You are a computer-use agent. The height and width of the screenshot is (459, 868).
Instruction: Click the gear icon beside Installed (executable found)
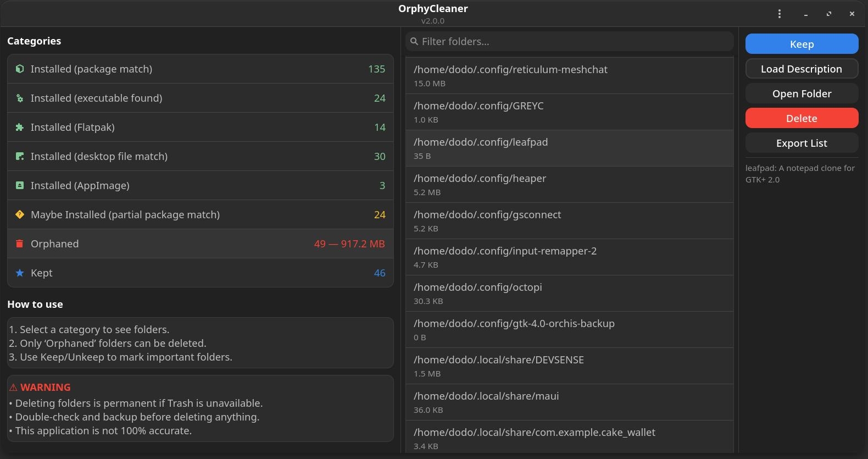click(x=20, y=98)
